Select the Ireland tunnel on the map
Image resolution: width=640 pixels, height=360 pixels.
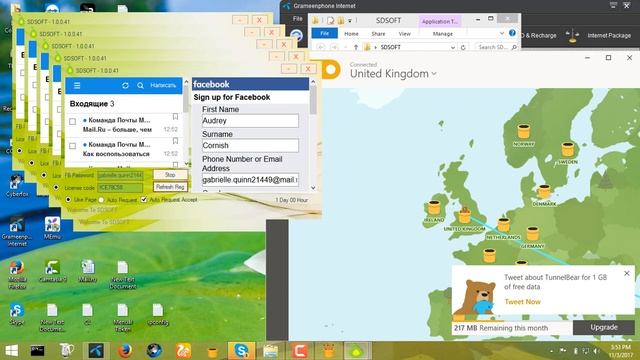click(x=434, y=207)
